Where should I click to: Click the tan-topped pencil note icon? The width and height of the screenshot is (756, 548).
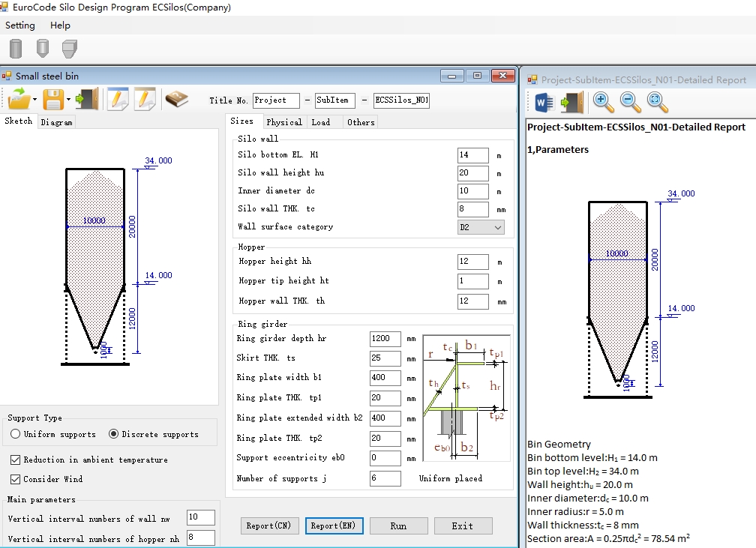coord(145,99)
